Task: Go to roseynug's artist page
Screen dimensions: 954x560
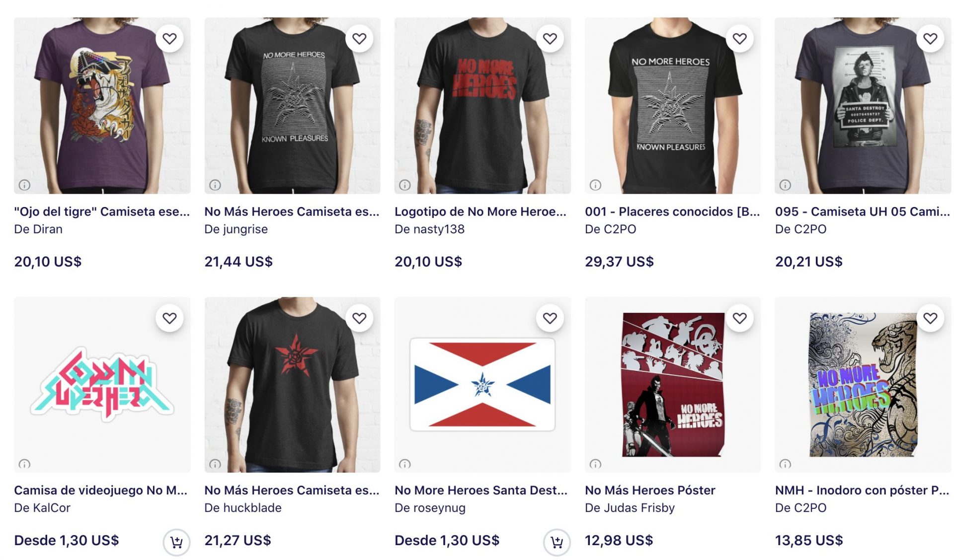Action: (x=430, y=507)
